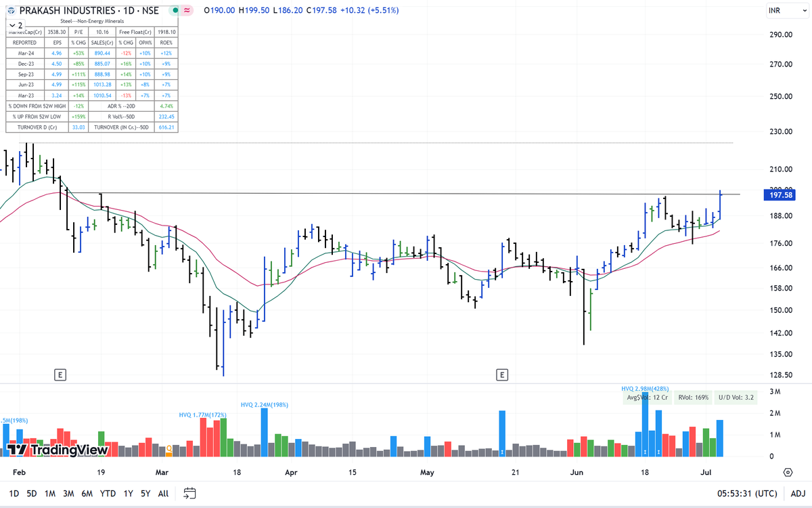This screenshot has height=508, width=812.
Task: Select the 1Y date range
Action: (x=128, y=494)
